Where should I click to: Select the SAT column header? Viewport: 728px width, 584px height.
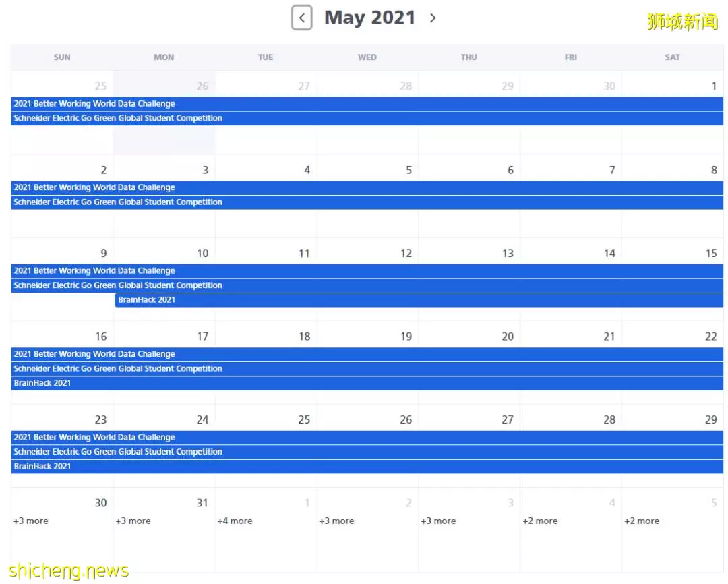point(672,57)
